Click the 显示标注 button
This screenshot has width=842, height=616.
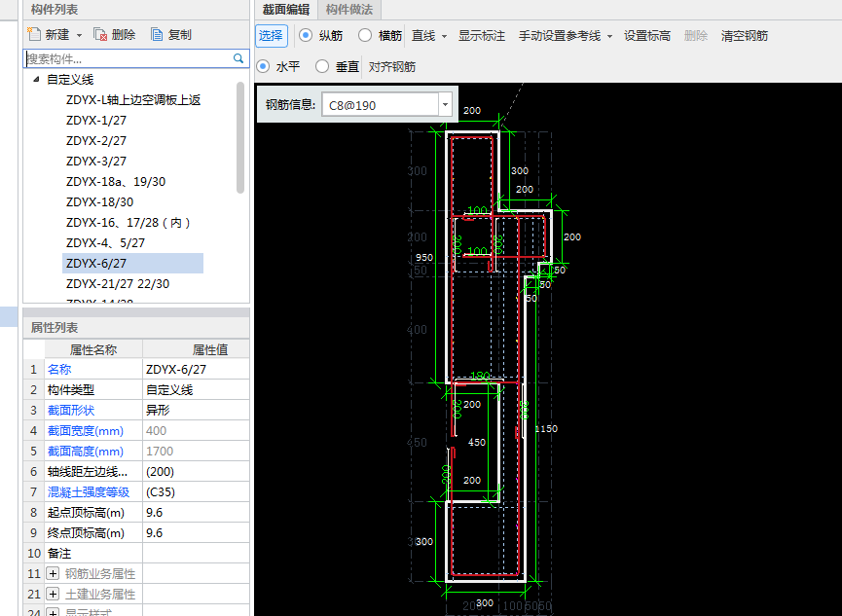[482, 36]
